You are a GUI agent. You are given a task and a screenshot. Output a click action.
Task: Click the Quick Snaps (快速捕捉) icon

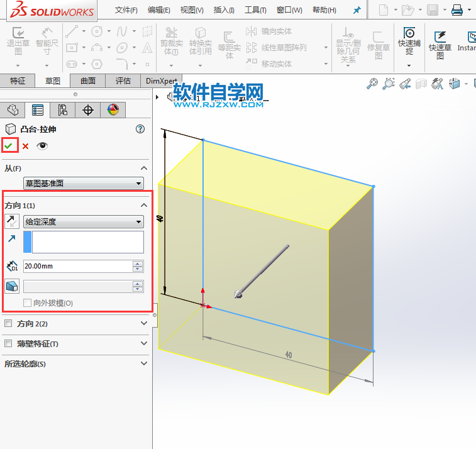(x=409, y=33)
